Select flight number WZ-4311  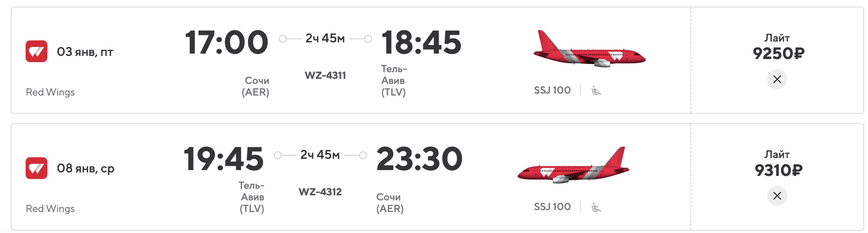[325, 75]
